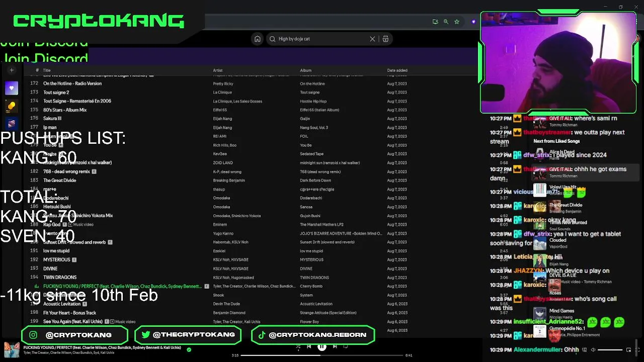Sort tracks by Album column header
The height and width of the screenshot is (362, 644).
[x=305, y=70]
